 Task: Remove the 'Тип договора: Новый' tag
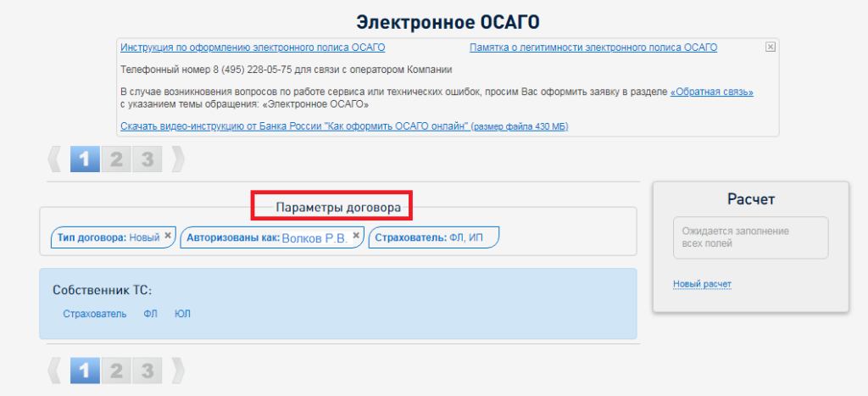168,236
